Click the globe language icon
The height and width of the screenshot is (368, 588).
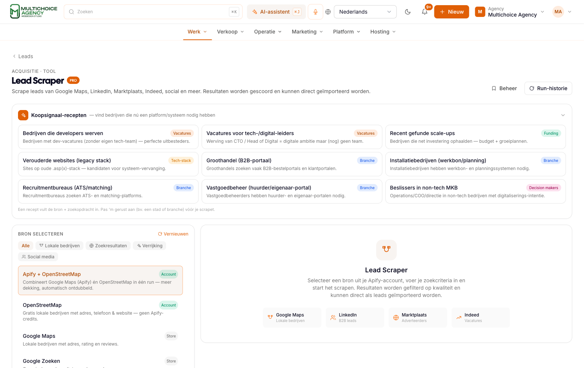point(328,12)
